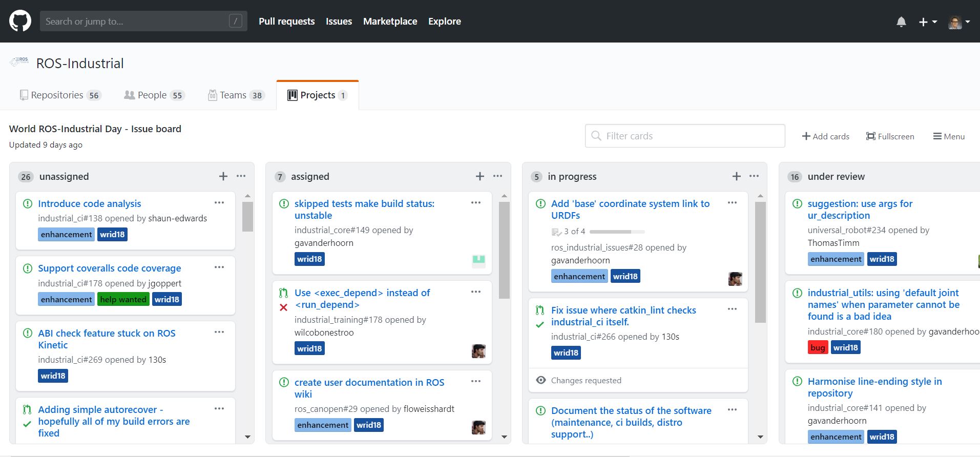The image size is (980, 457).
Task: Click the red bug label
Action: coord(818,347)
